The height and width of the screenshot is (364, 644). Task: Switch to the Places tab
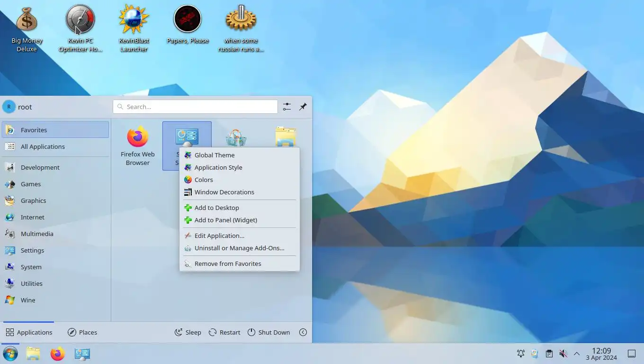(x=82, y=332)
